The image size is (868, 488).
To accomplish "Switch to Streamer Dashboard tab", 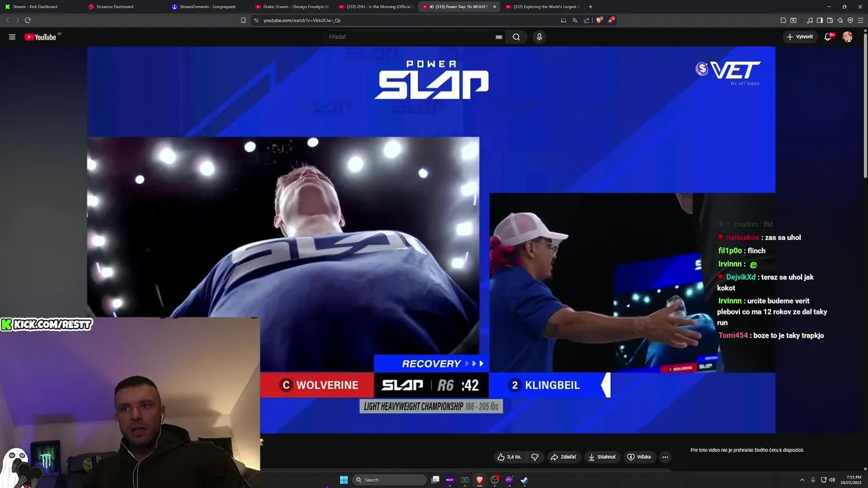I will 125,7.
